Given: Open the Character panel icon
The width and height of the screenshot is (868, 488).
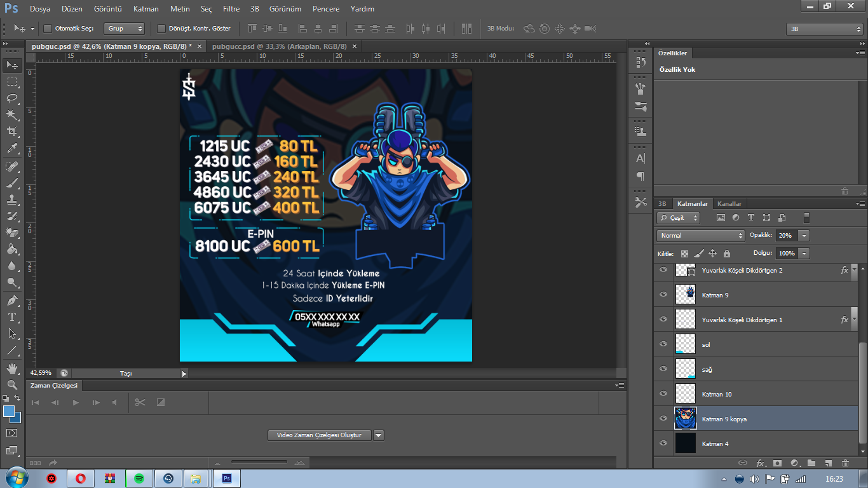Looking at the screenshot, I should click(x=641, y=158).
